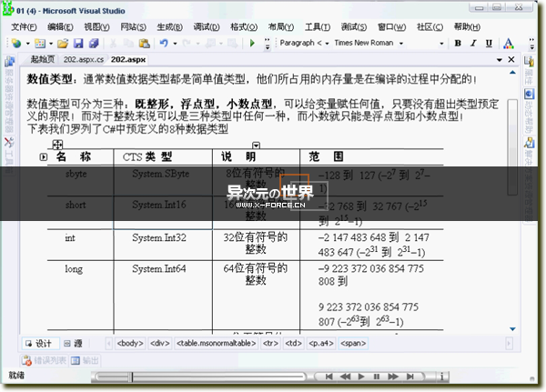The height and width of the screenshot is (392, 546).
Task: Open the 输出 output panel tab
Action: click(x=85, y=360)
